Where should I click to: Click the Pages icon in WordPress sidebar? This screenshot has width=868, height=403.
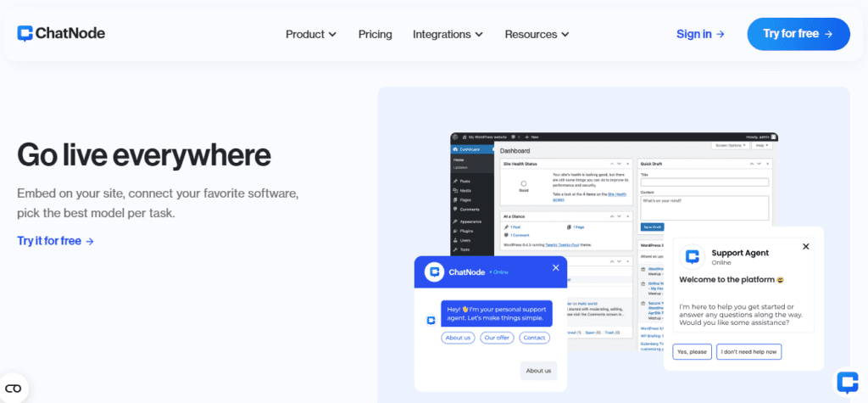coord(455,200)
